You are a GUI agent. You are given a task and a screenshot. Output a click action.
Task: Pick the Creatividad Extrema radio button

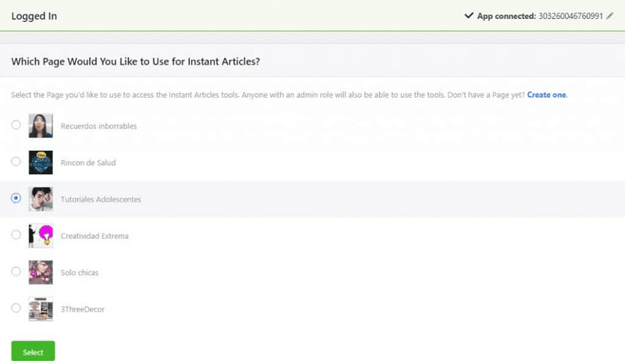16,235
